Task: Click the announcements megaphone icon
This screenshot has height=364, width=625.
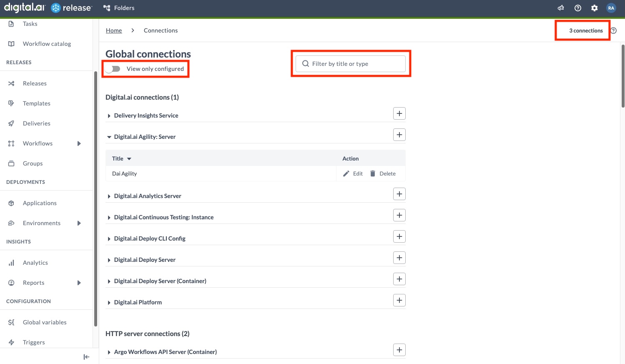Action: (x=561, y=8)
